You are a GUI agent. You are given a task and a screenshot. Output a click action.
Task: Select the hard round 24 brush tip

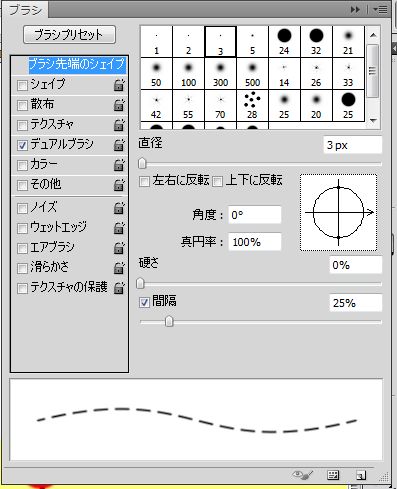click(x=284, y=42)
